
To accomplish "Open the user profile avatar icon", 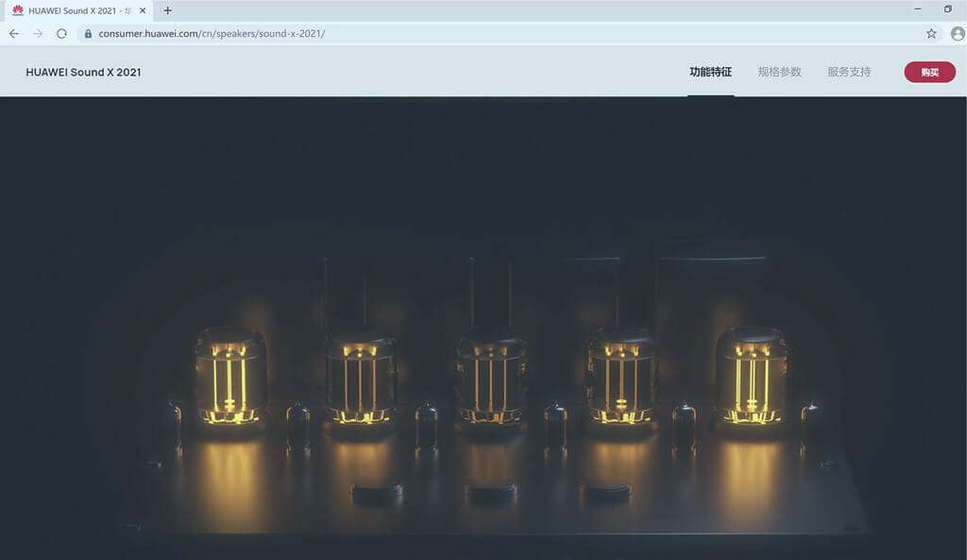I will click(957, 33).
